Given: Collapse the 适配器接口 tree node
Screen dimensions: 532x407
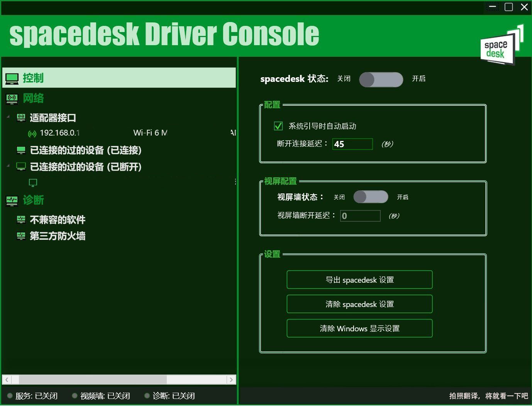Looking at the screenshot, I should 8,116.
